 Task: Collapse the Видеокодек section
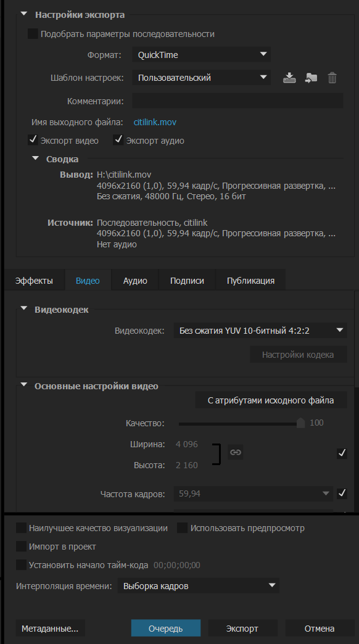point(24,309)
